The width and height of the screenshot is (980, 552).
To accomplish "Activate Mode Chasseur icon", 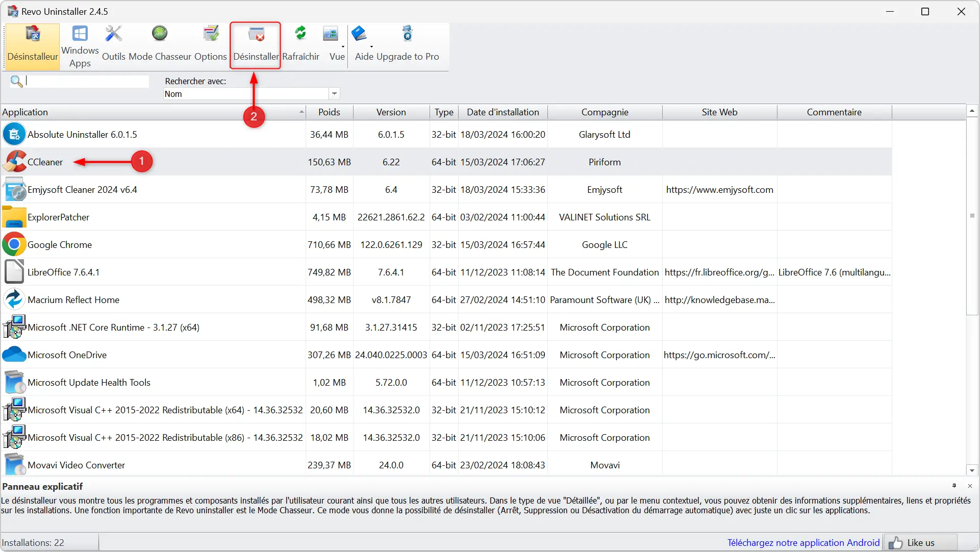I will point(160,34).
